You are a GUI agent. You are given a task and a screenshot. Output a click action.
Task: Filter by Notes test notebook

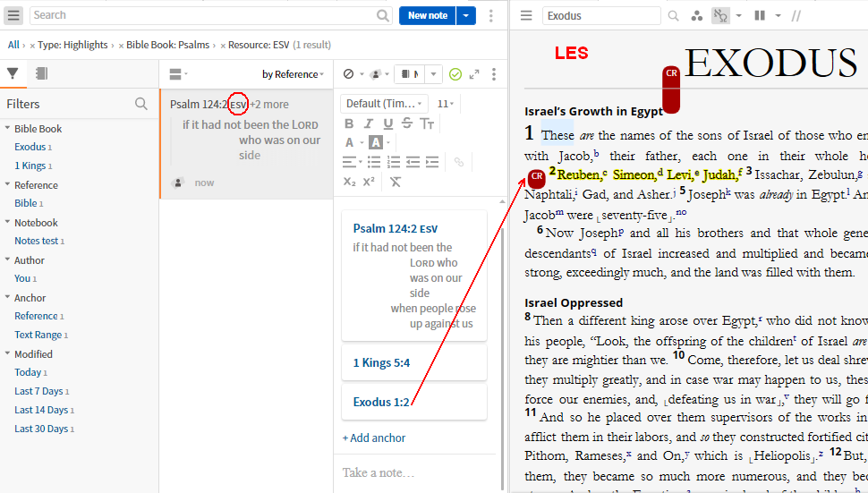[x=36, y=241]
